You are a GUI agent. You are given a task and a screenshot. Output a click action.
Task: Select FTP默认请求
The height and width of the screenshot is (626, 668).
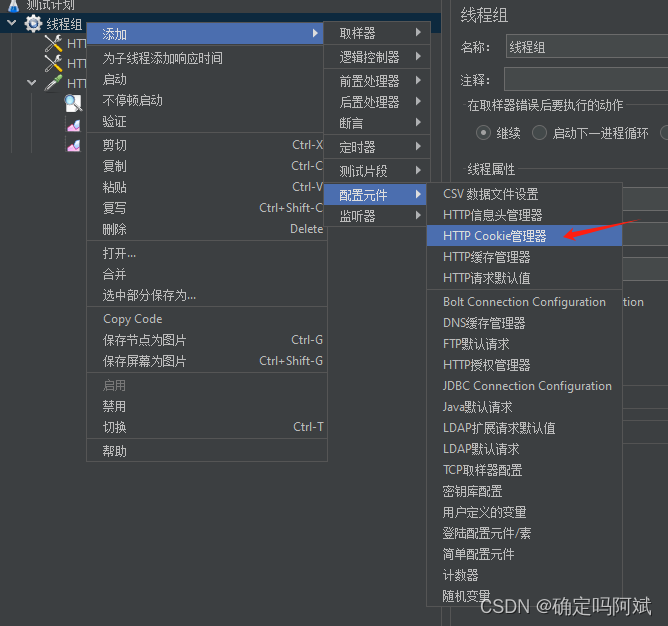point(524,344)
